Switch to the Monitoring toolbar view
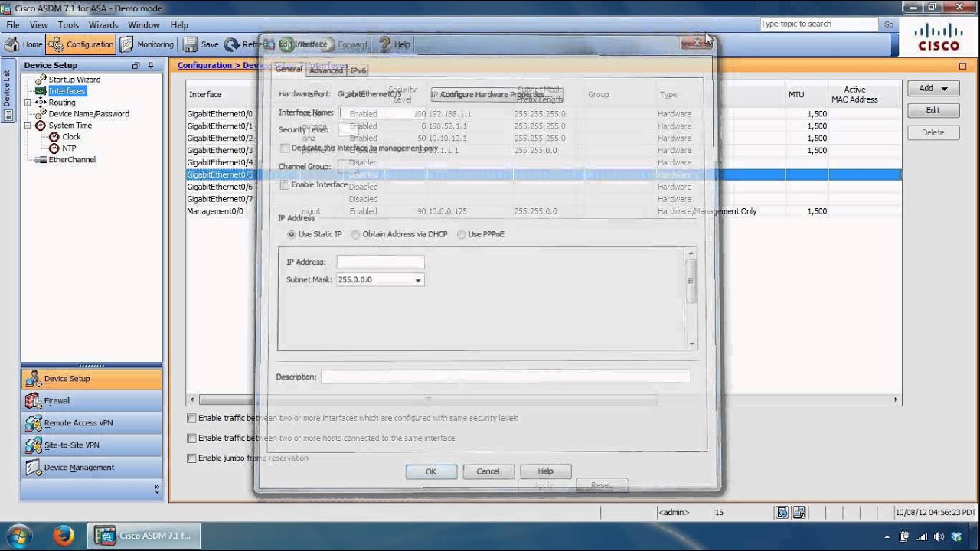 point(147,44)
